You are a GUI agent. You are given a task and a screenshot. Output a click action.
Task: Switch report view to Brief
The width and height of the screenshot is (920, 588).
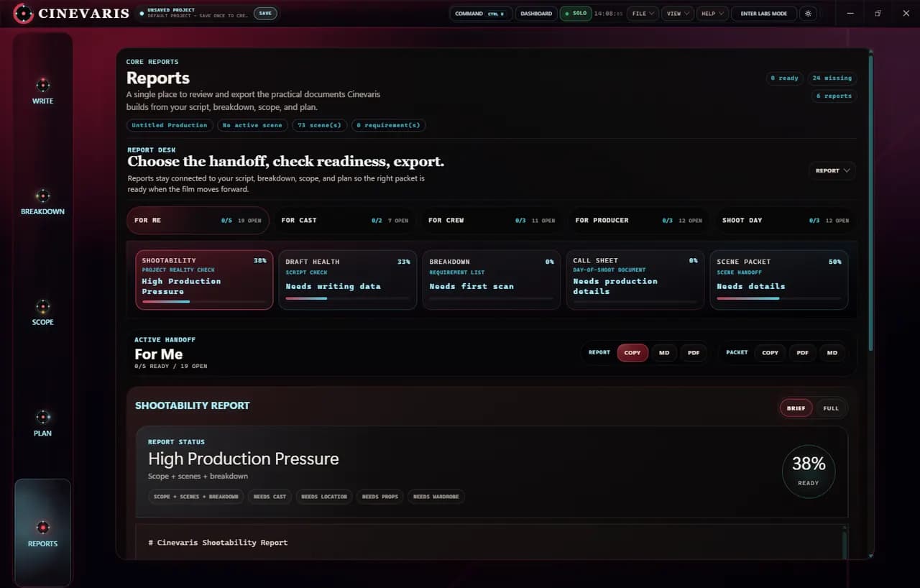pos(796,408)
